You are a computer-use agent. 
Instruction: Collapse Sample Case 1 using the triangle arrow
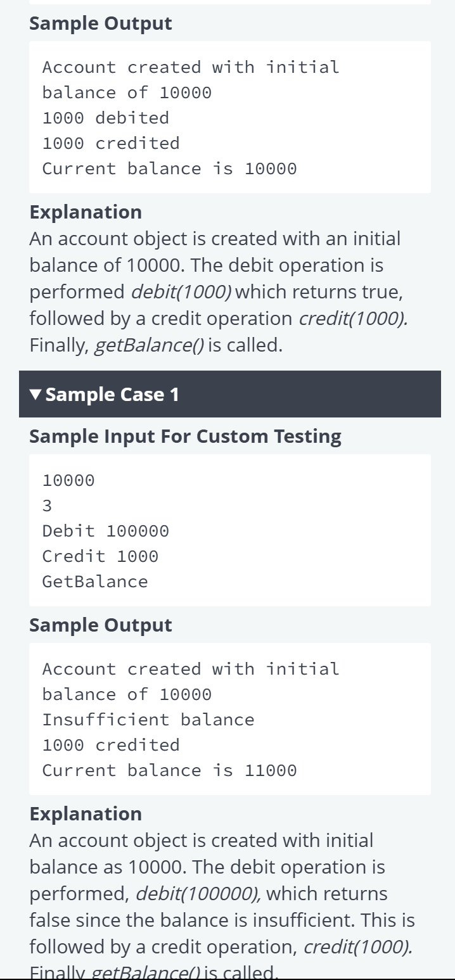pyautogui.click(x=36, y=395)
